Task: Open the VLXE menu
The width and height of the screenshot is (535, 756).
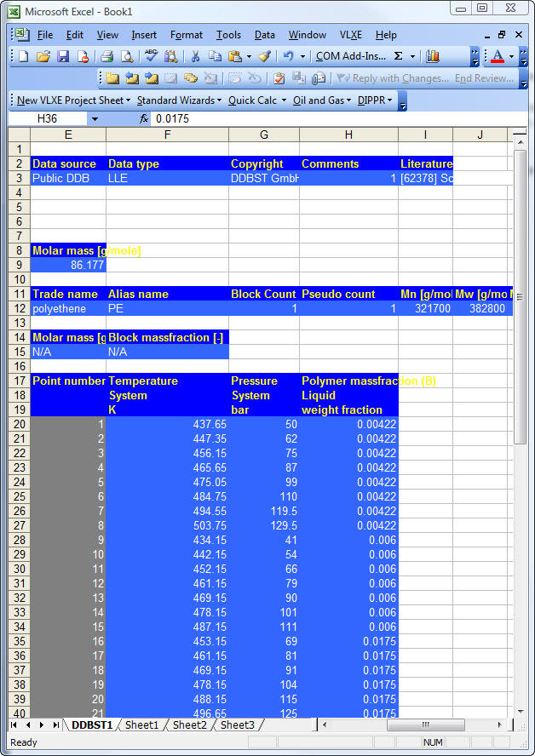Action: (x=350, y=35)
